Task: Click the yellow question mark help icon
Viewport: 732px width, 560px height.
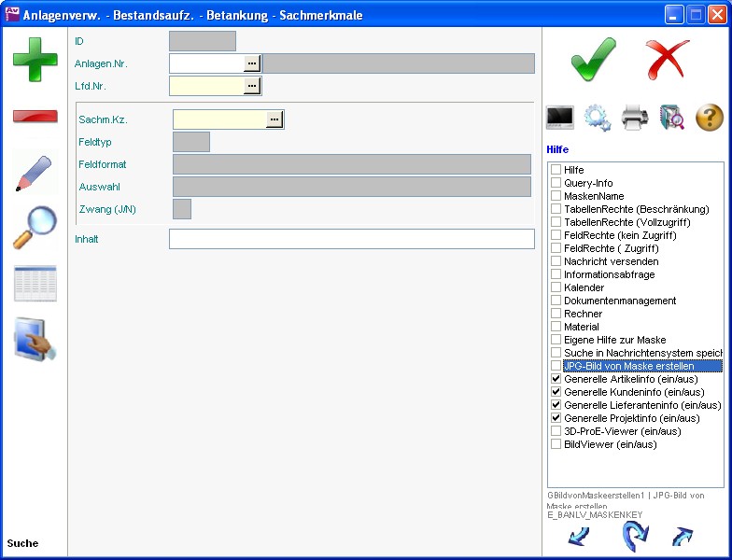Action: [710, 118]
